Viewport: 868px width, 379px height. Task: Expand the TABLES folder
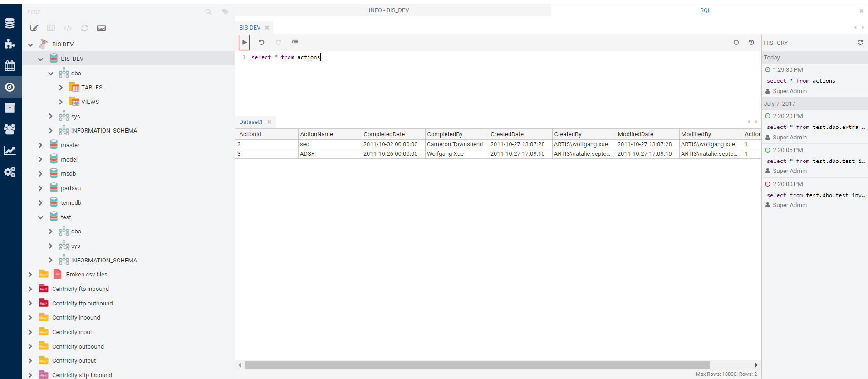pos(61,88)
